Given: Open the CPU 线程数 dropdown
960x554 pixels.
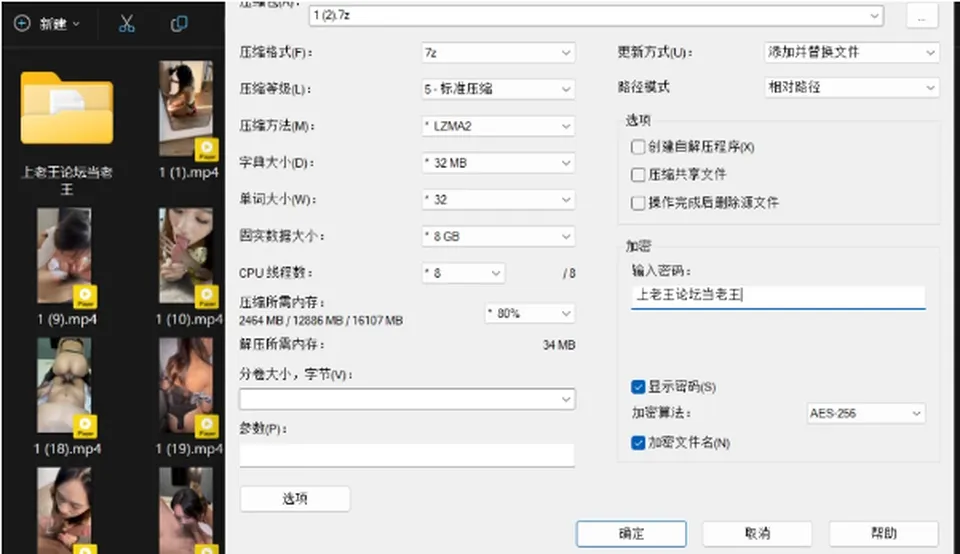Looking at the screenshot, I should (x=463, y=273).
